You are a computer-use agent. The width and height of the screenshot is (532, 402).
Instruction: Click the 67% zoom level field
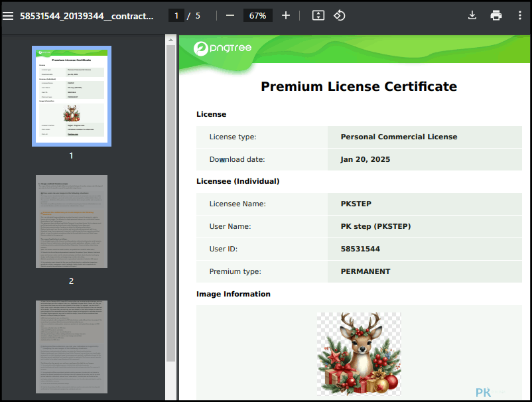(257, 16)
